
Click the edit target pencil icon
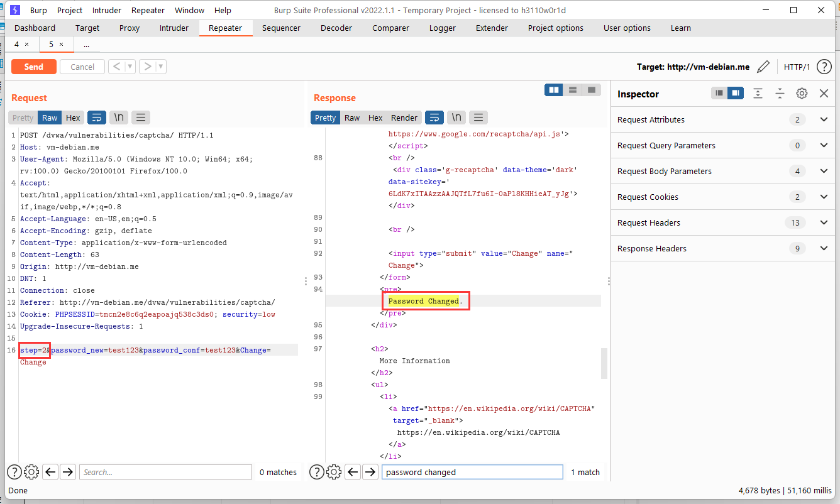click(x=763, y=67)
